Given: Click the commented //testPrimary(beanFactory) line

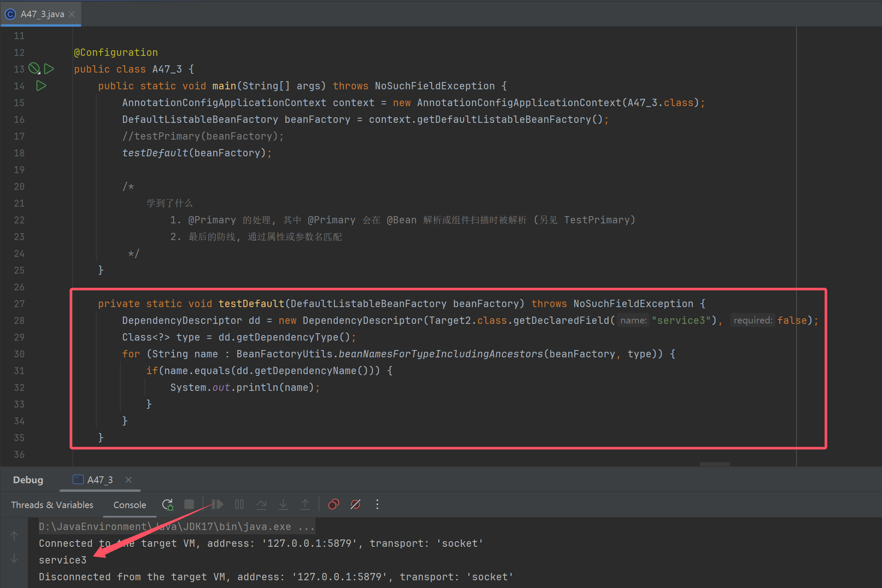Looking at the screenshot, I should point(203,136).
